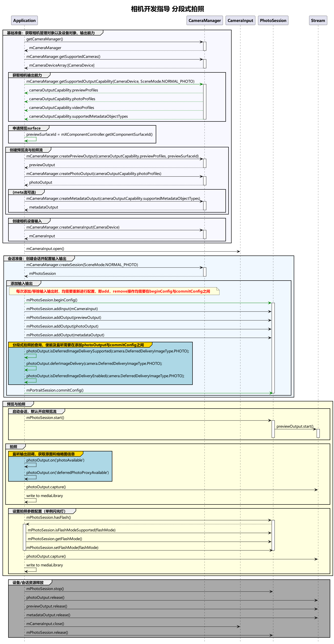
Task: Click the photoOutput.on('deferredPhotoProxyAvailable') message
Action: click(x=67, y=472)
